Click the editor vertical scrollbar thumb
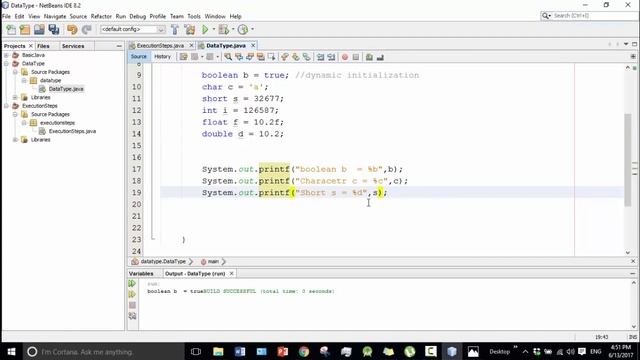This screenshot has width=640, height=360. [628, 159]
